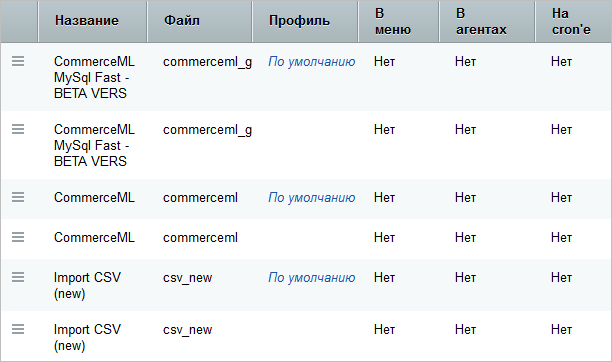Image resolution: width=612 pixels, height=362 pixels.
Task: Sort table by Название column header
Action: coord(87,20)
